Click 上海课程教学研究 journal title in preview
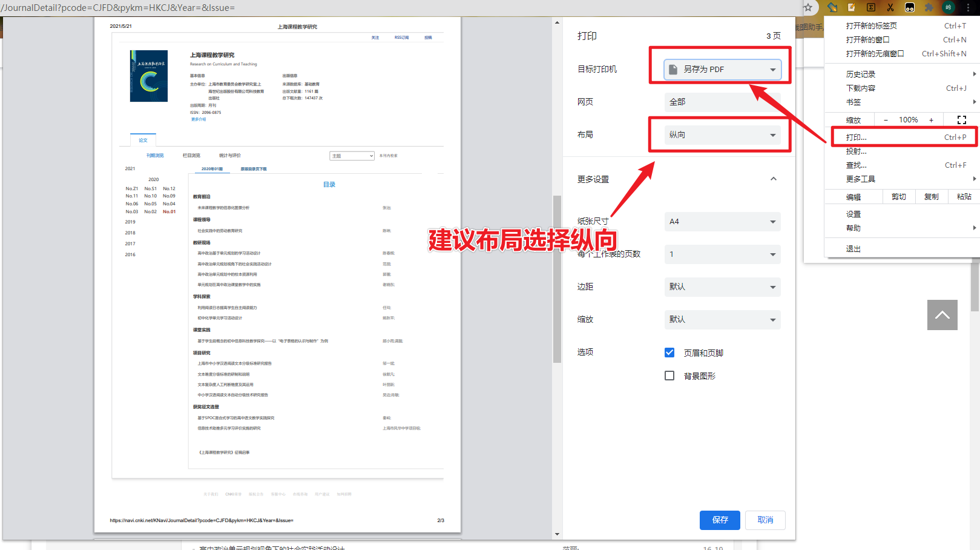980x550 pixels. 212,55
